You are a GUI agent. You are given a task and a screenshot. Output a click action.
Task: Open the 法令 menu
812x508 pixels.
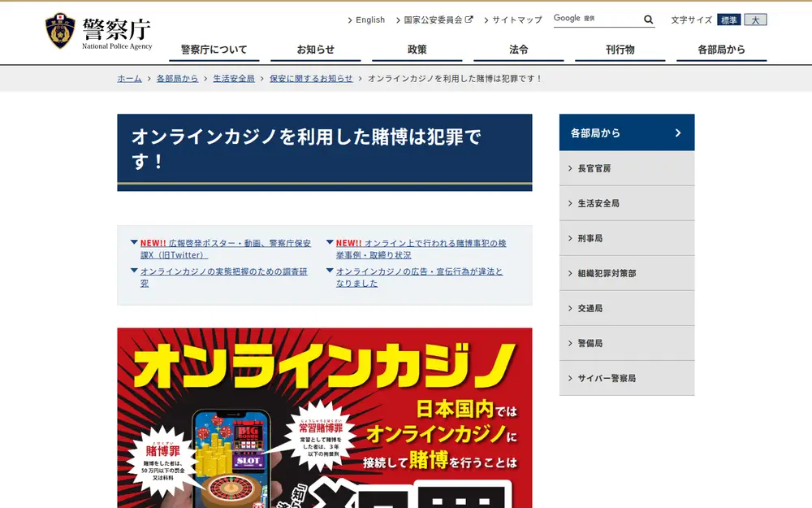point(518,50)
